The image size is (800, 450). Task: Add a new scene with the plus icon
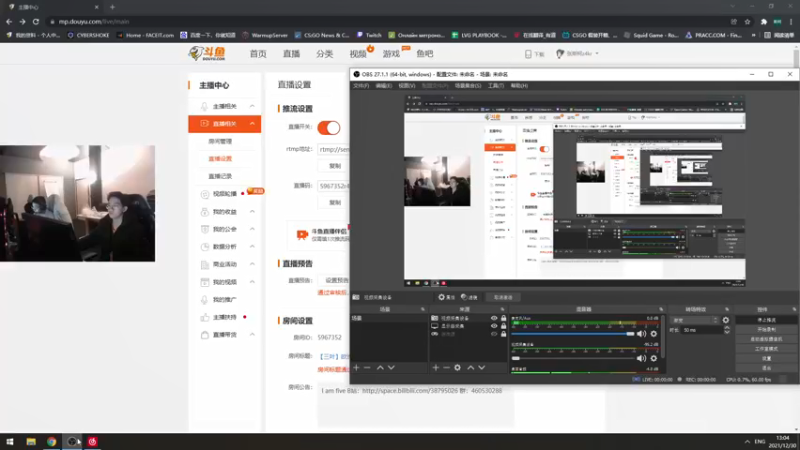coord(356,367)
